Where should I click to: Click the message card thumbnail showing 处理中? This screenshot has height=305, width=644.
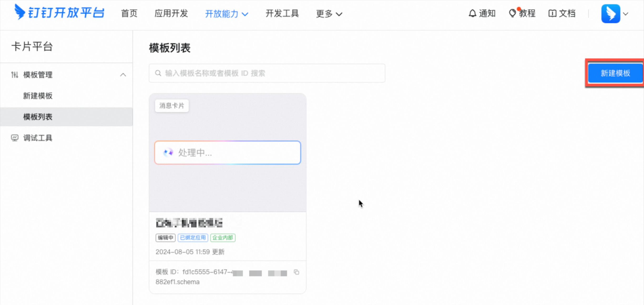(x=227, y=152)
